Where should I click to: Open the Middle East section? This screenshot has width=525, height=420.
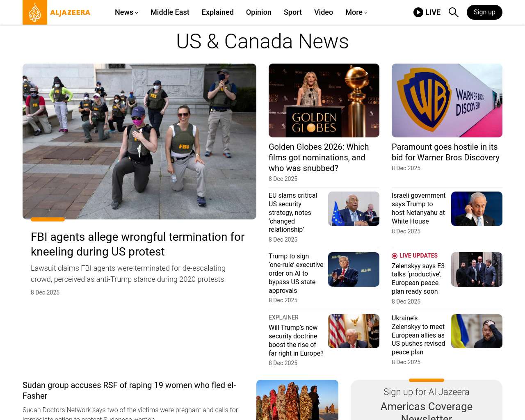[170, 12]
